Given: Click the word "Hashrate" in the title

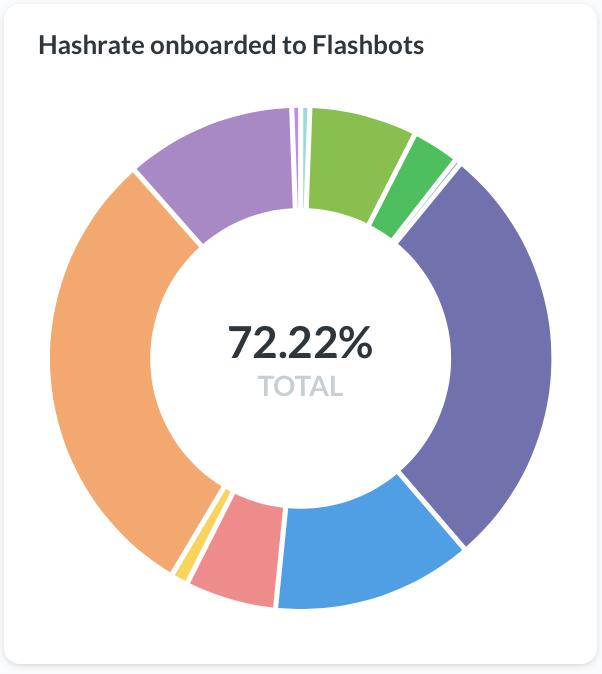Looking at the screenshot, I should coord(84,46).
